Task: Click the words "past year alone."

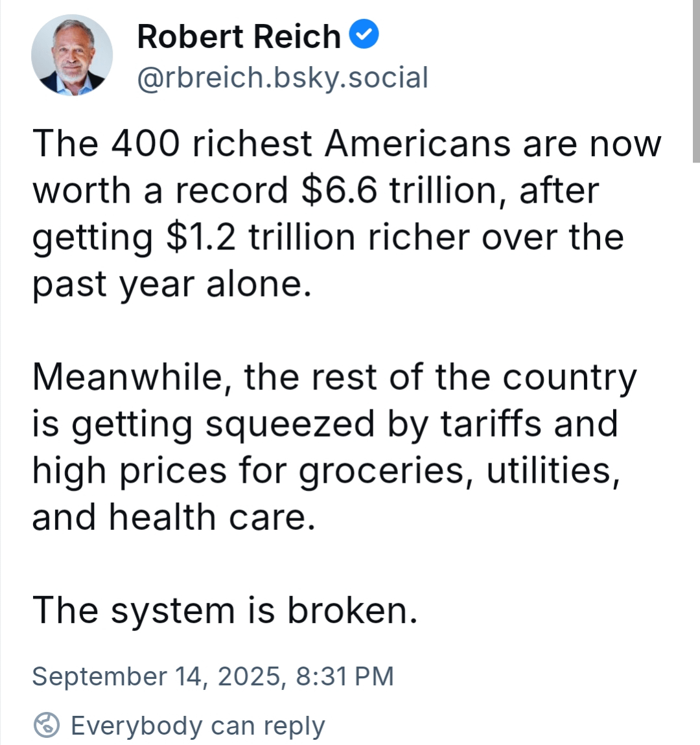Action: point(172,284)
